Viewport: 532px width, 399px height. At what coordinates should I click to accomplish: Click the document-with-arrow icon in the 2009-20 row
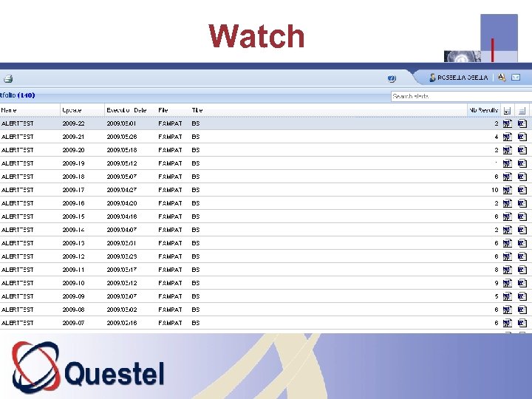[x=507, y=150]
